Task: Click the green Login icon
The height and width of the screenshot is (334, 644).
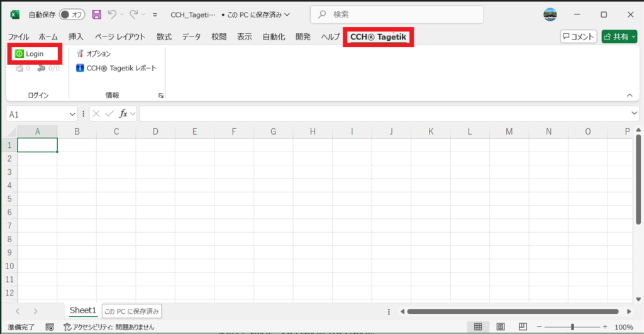Action: (x=19, y=54)
